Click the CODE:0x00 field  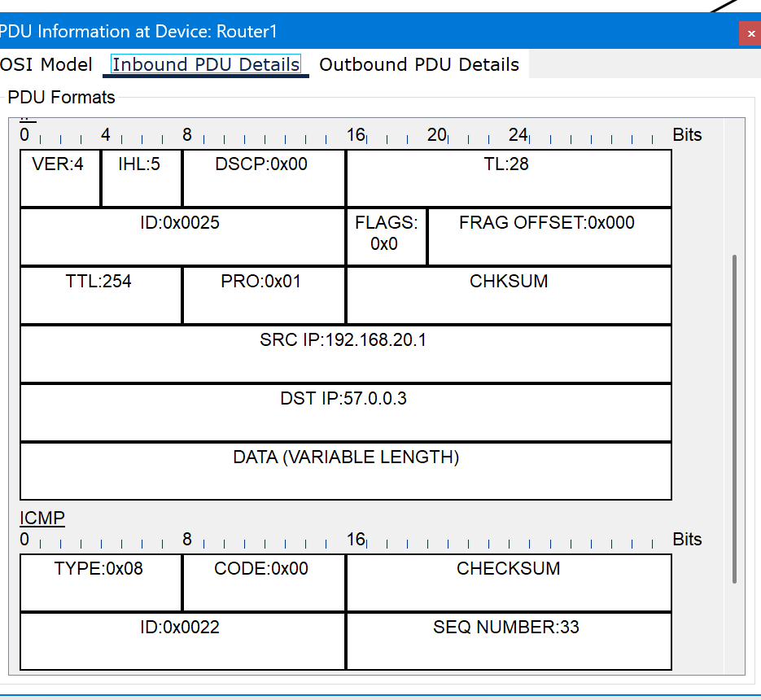pos(264,583)
